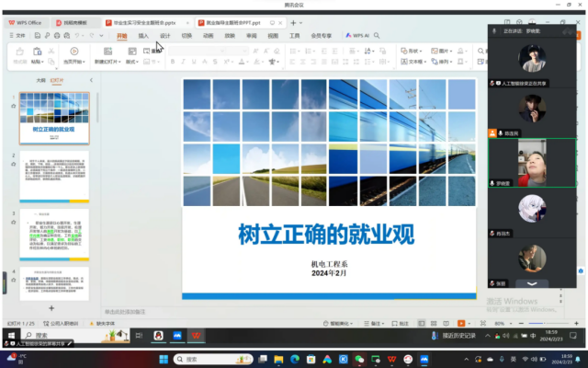Click the 会员专享 member button
The height and width of the screenshot is (368, 588).
(x=322, y=36)
